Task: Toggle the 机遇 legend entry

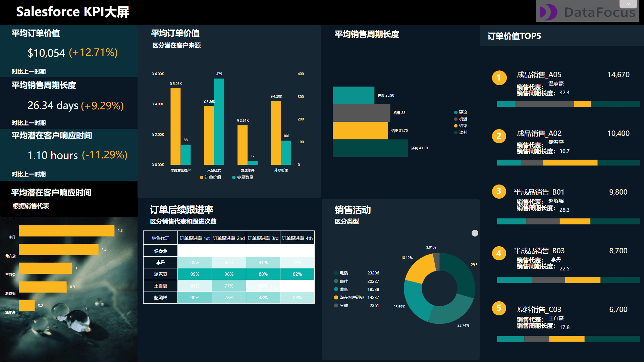Action: [x=461, y=119]
